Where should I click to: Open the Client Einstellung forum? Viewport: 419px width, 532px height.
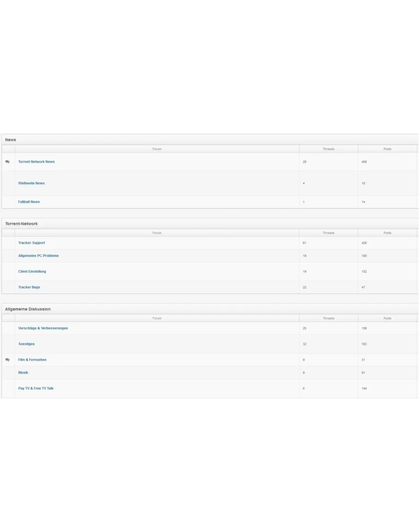coord(32,272)
